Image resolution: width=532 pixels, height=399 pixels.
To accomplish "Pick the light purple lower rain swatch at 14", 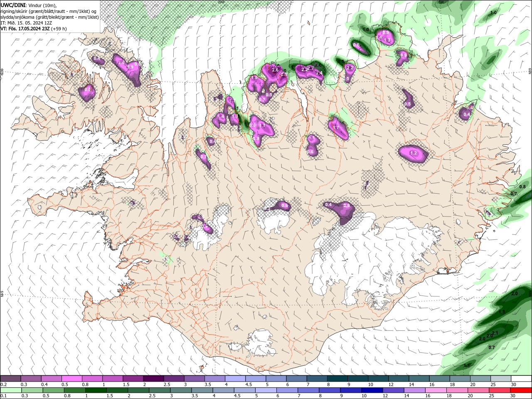I will pyautogui.click(x=414, y=390).
